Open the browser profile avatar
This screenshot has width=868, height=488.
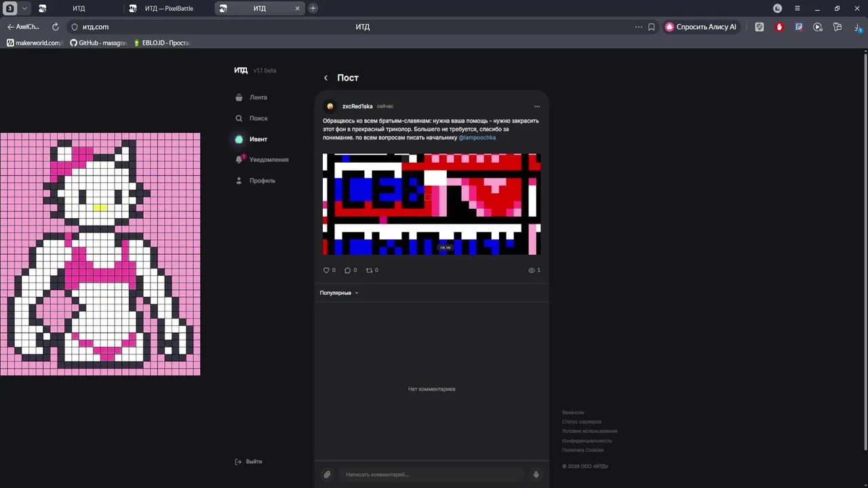(778, 8)
